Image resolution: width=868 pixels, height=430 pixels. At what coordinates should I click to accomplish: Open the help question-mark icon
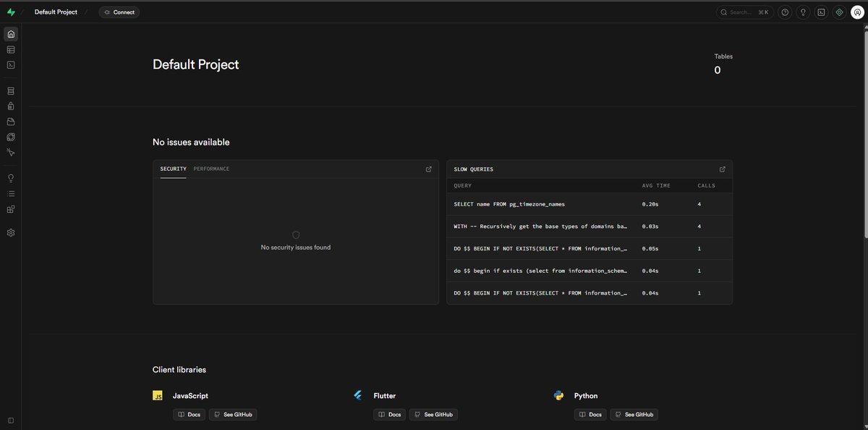click(x=785, y=12)
